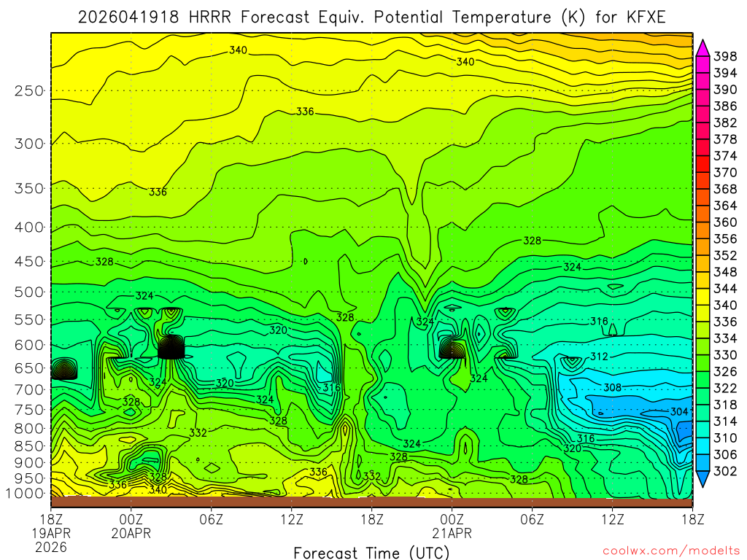
Task: Select the 1000 pressure level label
Action: pos(26,494)
